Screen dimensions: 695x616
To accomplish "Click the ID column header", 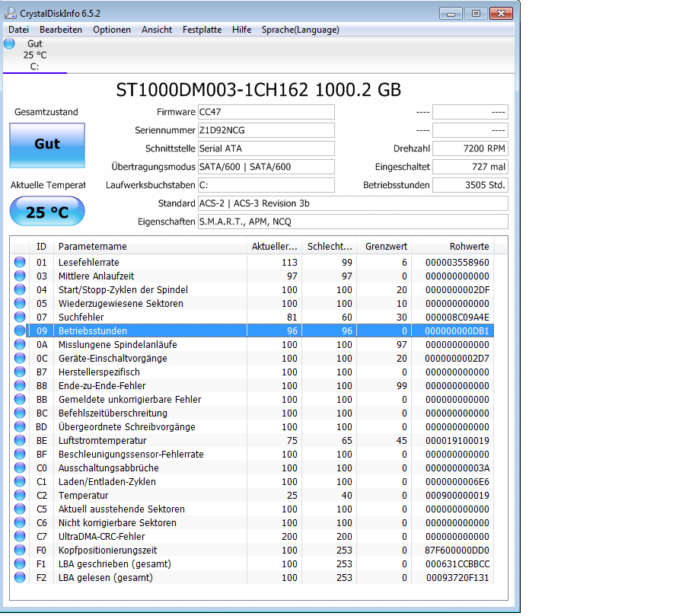I will (41, 247).
